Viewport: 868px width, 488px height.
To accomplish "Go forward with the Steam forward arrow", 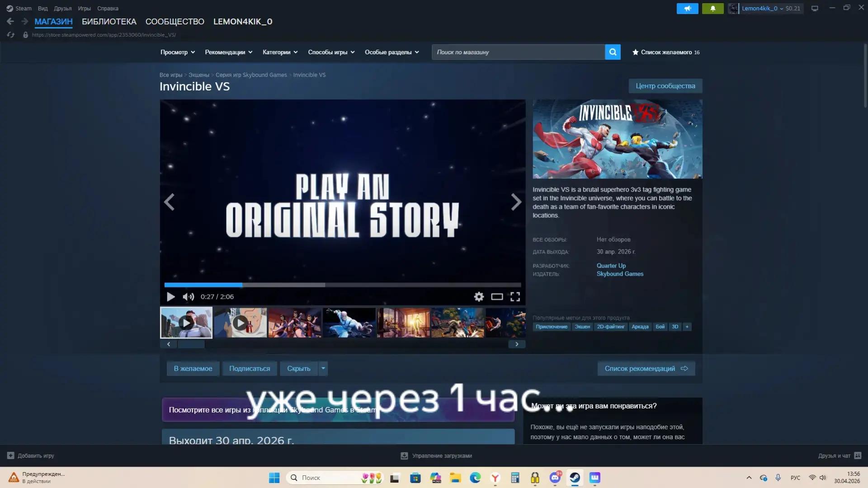I will (x=25, y=21).
